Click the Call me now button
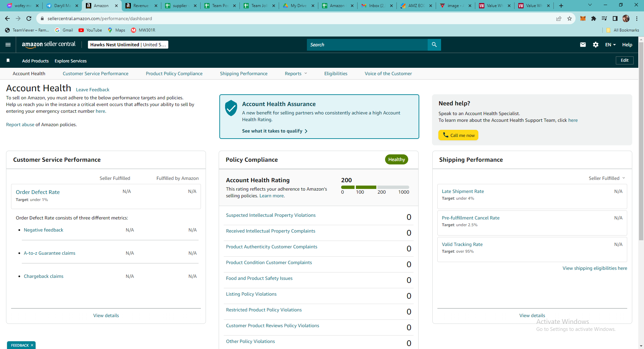 (x=459, y=135)
